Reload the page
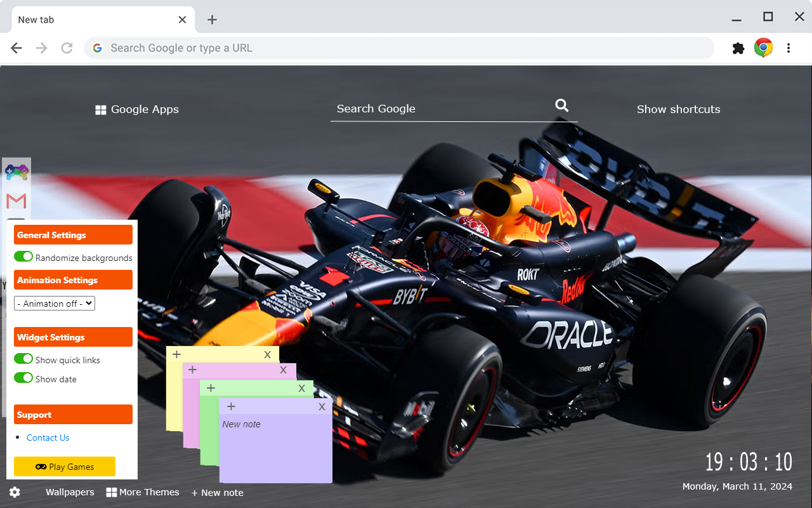The image size is (812, 508). pyautogui.click(x=67, y=48)
